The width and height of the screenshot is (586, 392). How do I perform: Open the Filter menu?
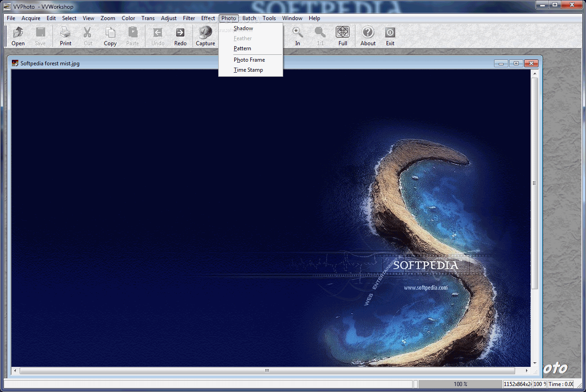[189, 18]
